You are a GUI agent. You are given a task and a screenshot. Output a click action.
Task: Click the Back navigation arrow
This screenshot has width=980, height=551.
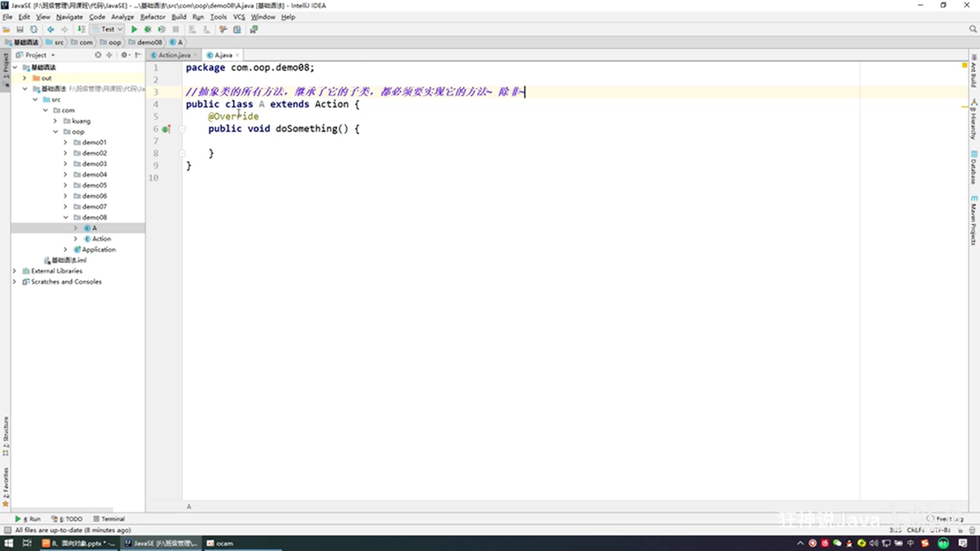point(51,30)
